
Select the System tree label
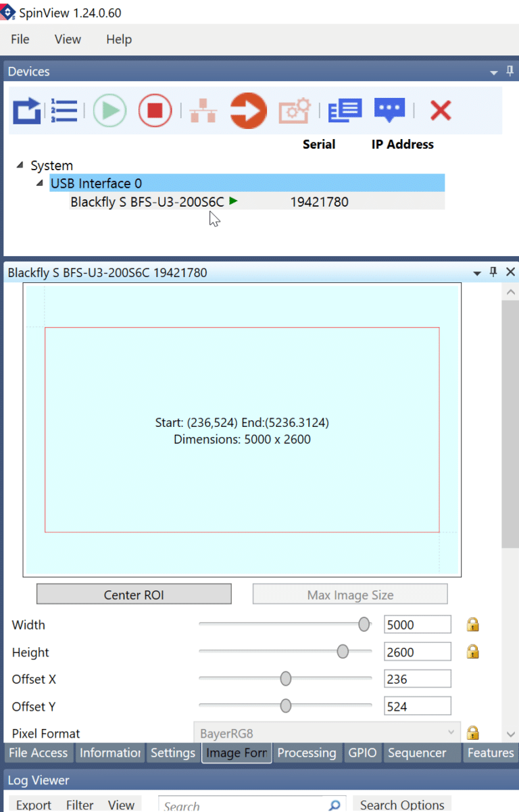[51, 166]
